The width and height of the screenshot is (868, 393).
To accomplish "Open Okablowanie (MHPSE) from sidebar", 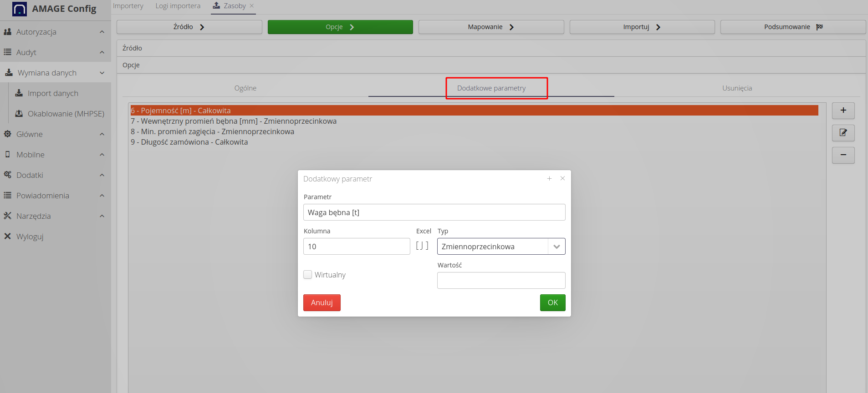I will 66,114.
